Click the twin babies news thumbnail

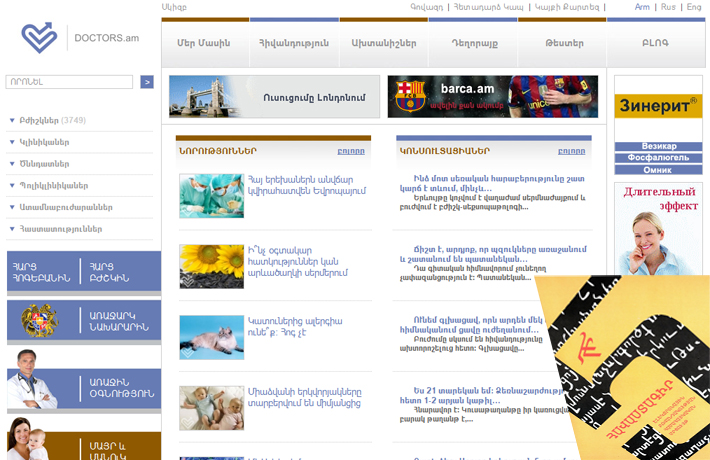pos(211,408)
